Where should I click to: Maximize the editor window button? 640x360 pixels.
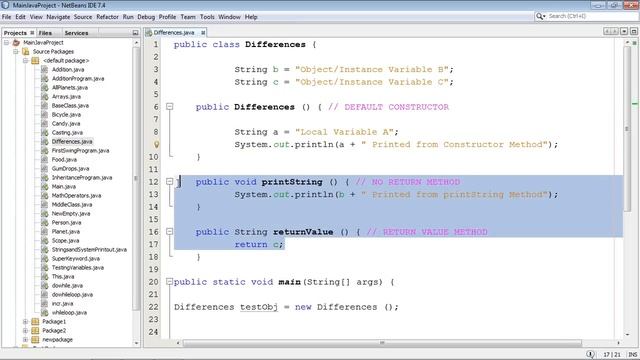click(633, 31)
